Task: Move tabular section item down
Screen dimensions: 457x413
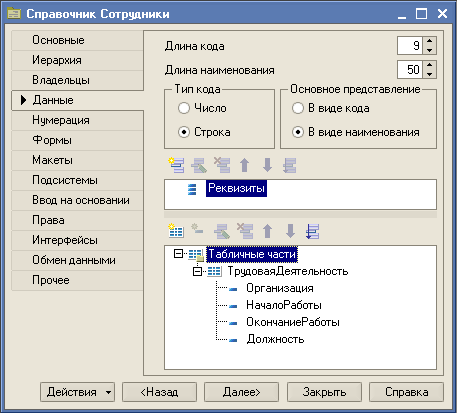Action: [290, 231]
